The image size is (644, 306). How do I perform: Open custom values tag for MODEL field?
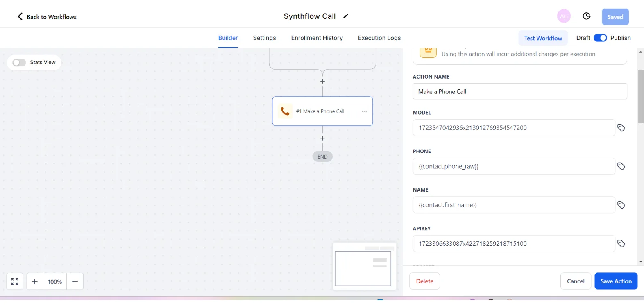pyautogui.click(x=621, y=128)
